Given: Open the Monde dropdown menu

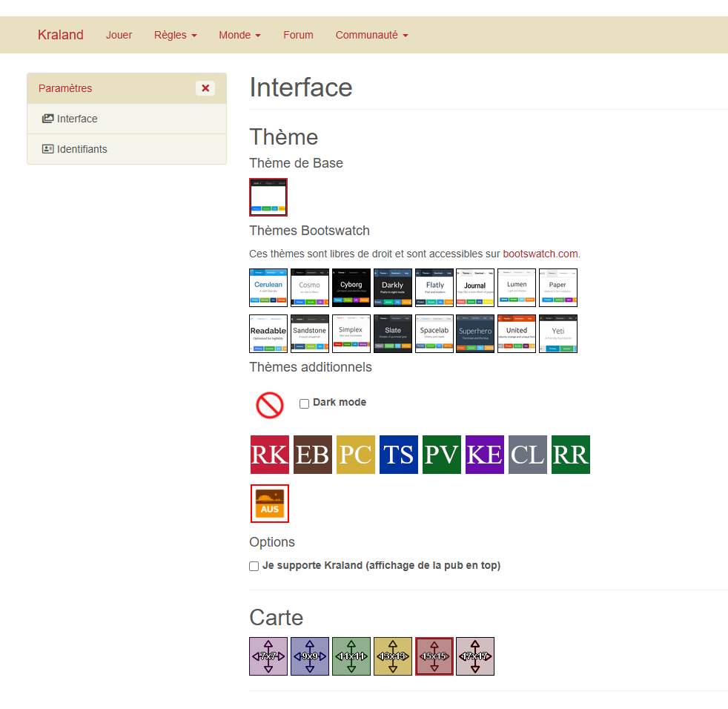Looking at the screenshot, I should (239, 35).
